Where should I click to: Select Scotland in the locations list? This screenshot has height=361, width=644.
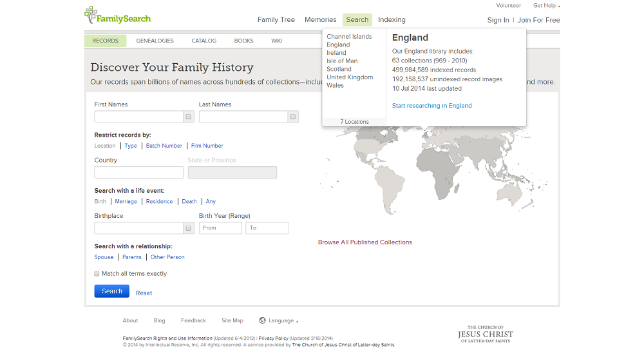(x=339, y=69)
